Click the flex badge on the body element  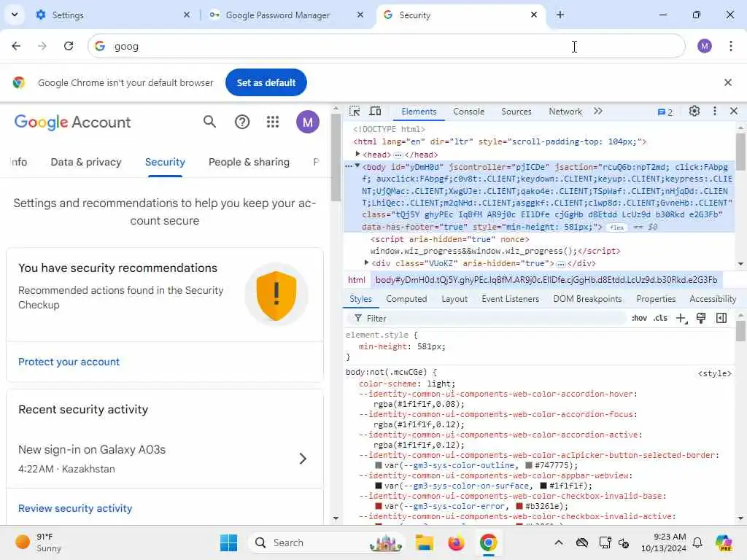point(617,227)
